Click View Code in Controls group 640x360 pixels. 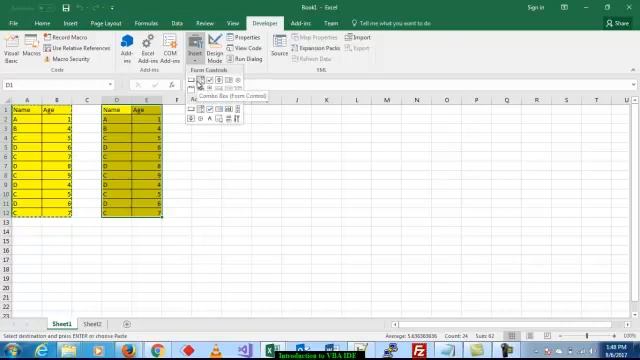(x=244, y=48)
